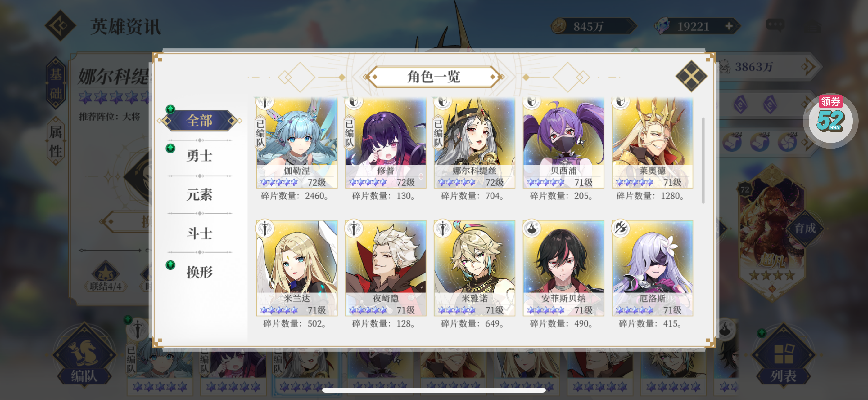Filter characters by 元素
The image size is (868, 400).
[x=200, y=195]
